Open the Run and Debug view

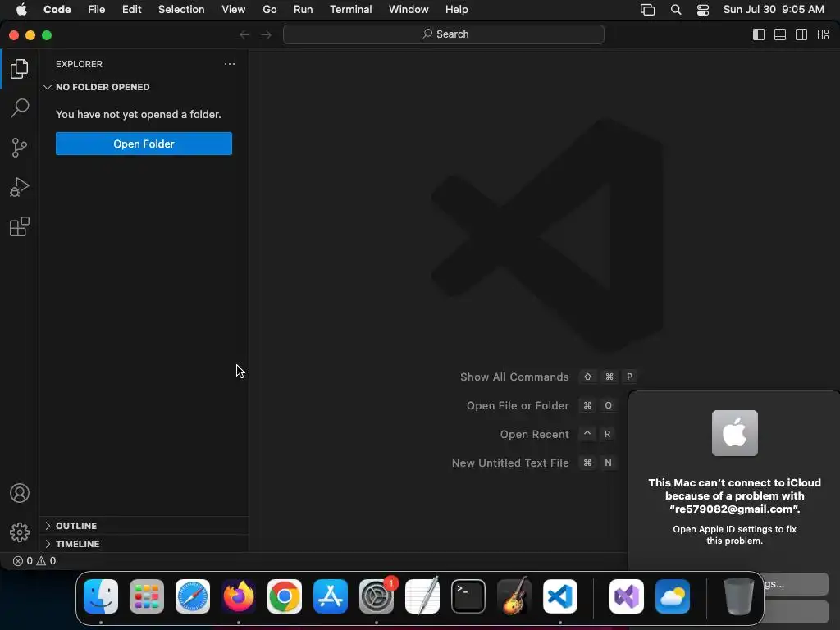tap(20, 187)
